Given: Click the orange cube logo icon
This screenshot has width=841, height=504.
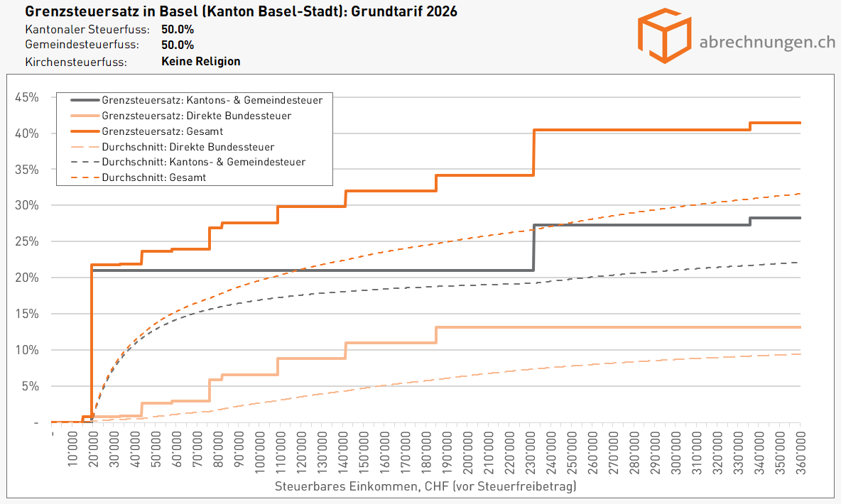Looking at the screenshot, I should click(x=664, y=36).
